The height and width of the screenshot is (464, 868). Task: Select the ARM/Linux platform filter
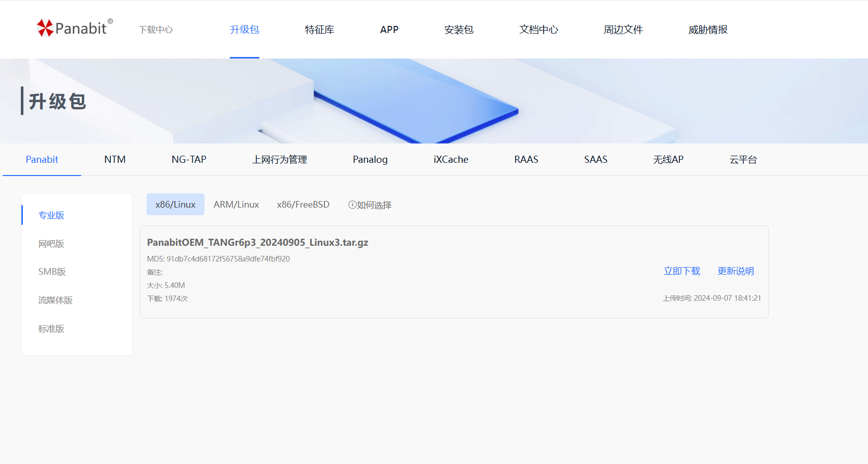tap(236, 204)
